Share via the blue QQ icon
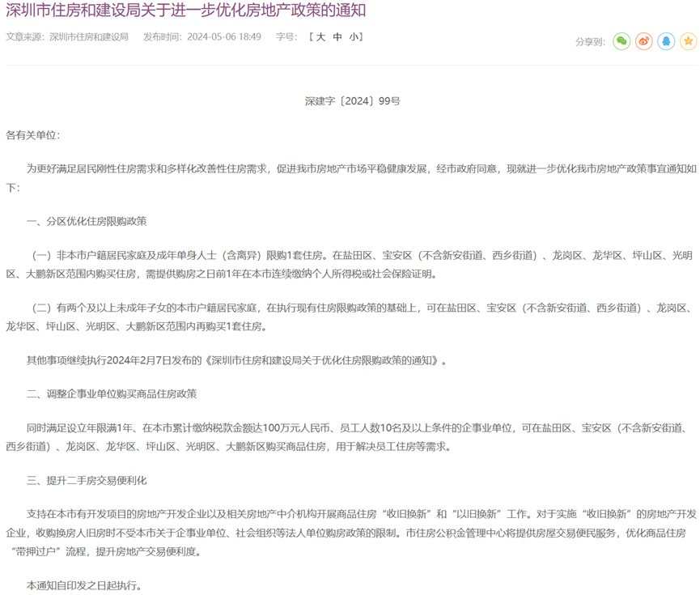The image size is (700, 595). tap(666, 41)
